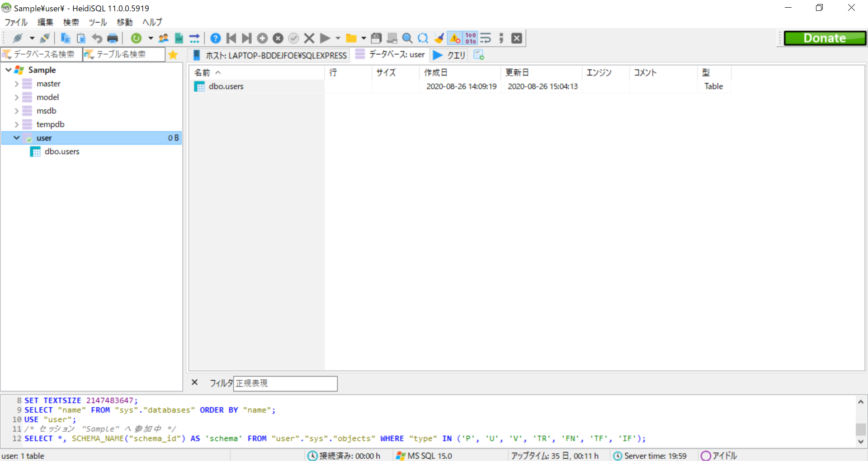Toggle the stop-on-errors warning icon
This screenshot has width=868, height=461.
click(x=455, y=38)
